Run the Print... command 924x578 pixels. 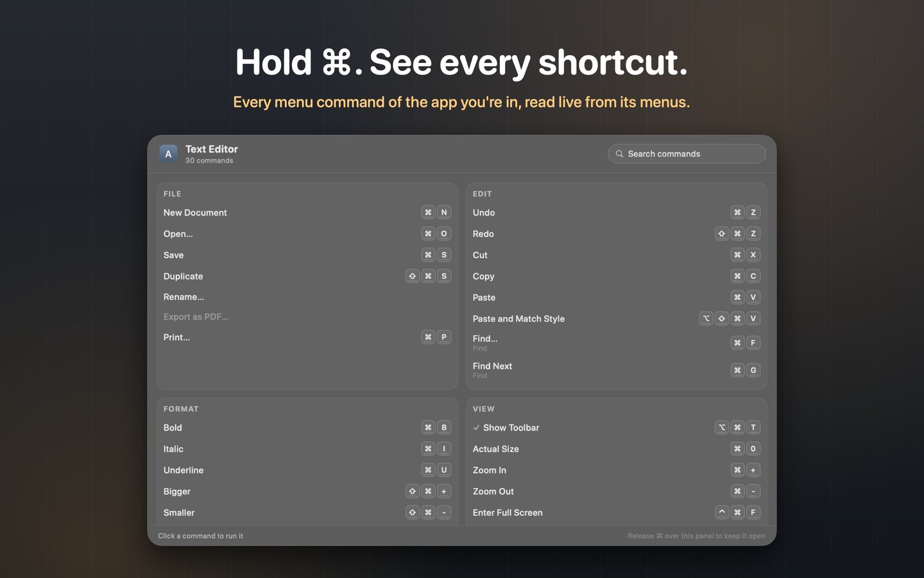pyautogui.click(x=307, y=337)
